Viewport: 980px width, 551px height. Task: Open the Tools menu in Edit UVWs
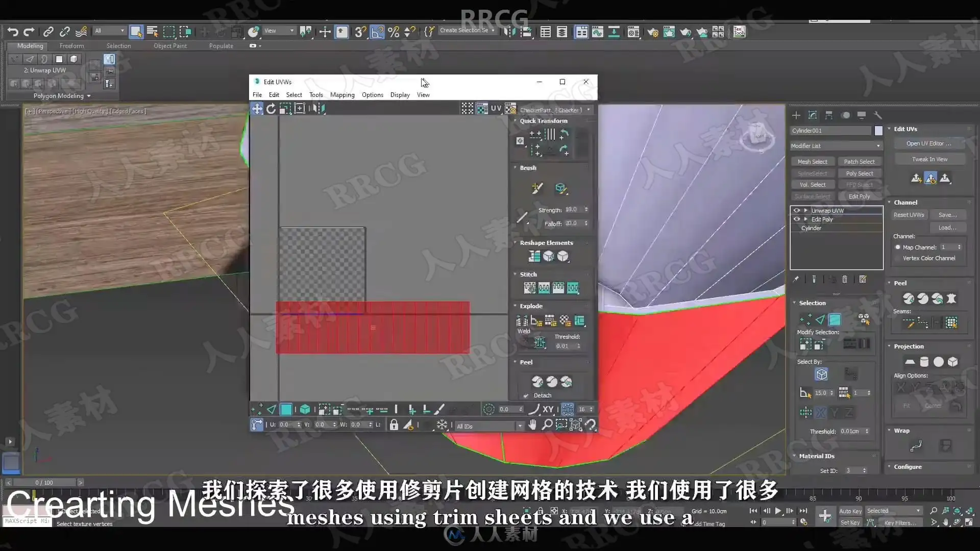[x=316, y=95]
